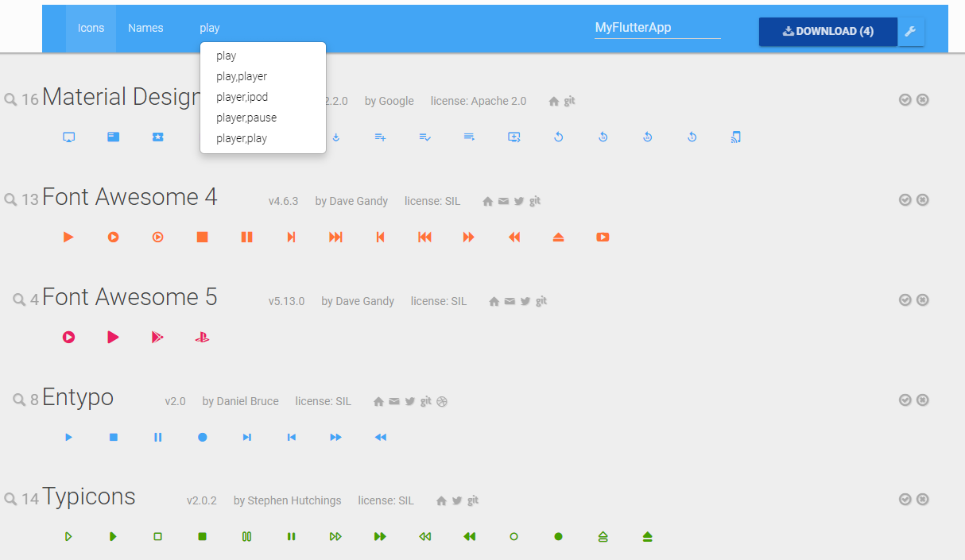Collapse the Font Awesome 5 section heading

click(130, 296)
